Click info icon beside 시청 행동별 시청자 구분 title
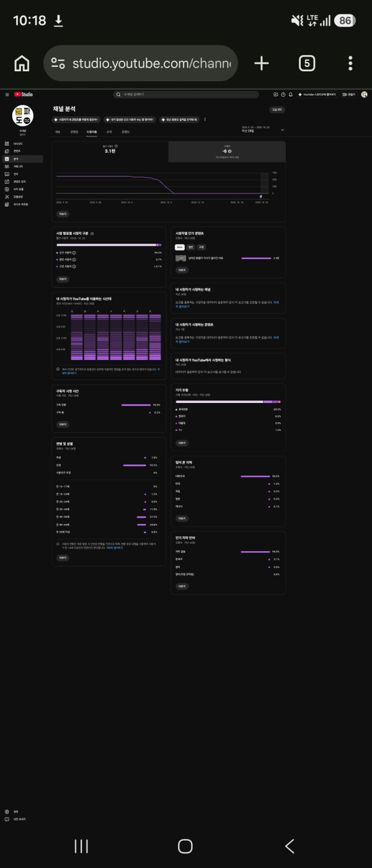The image size is (372, 868). [x=92, y=234]
